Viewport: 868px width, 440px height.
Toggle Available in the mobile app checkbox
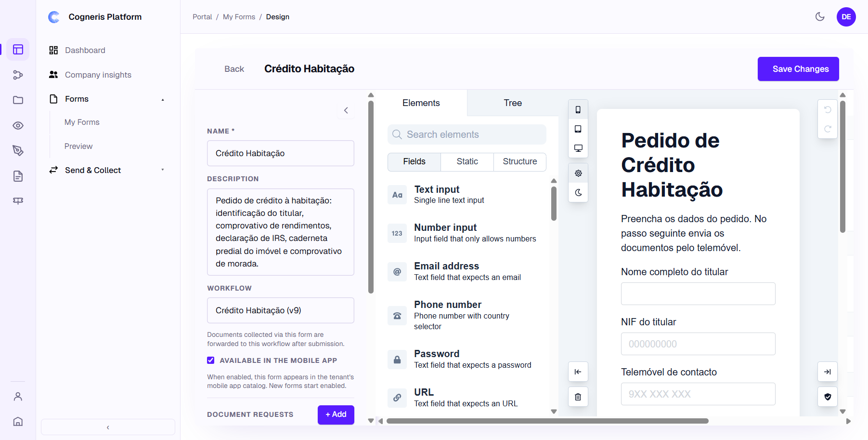211,360
